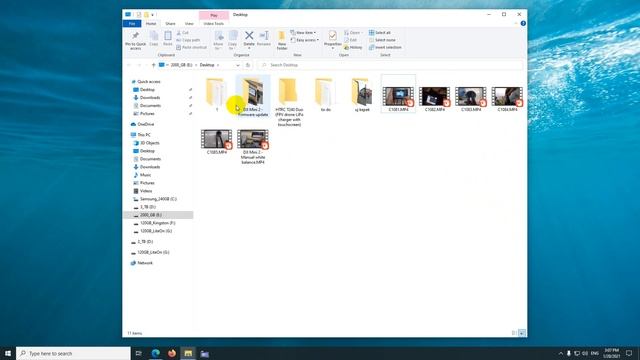Switch to large icons view in status bar
640x360 pixels.
[522, 333]
